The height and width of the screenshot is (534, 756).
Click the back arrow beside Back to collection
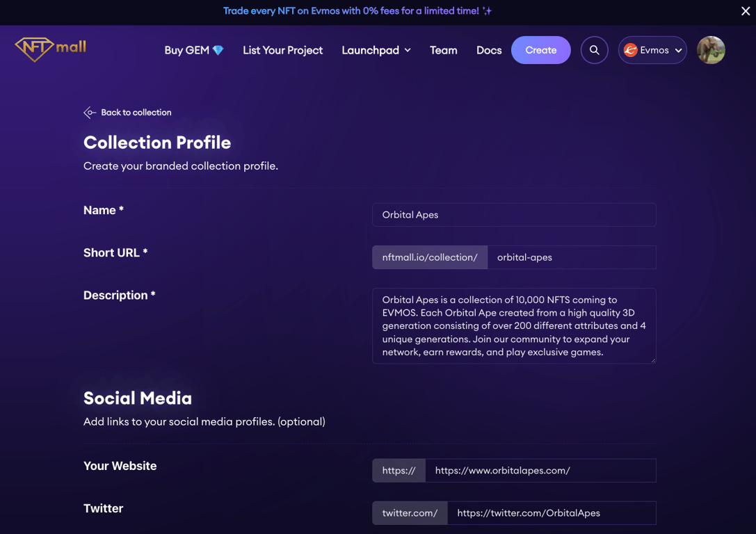pyautogui.click(x=89, y=112)
